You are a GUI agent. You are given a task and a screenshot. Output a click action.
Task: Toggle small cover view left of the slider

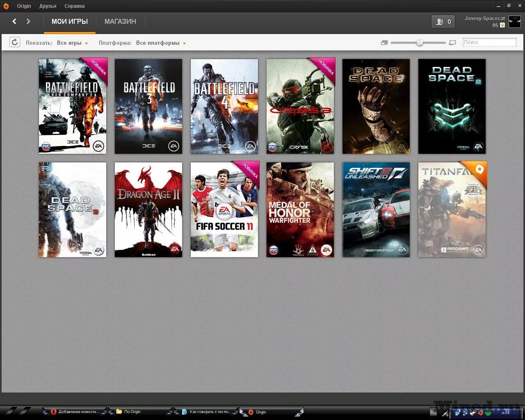(384, 42)
